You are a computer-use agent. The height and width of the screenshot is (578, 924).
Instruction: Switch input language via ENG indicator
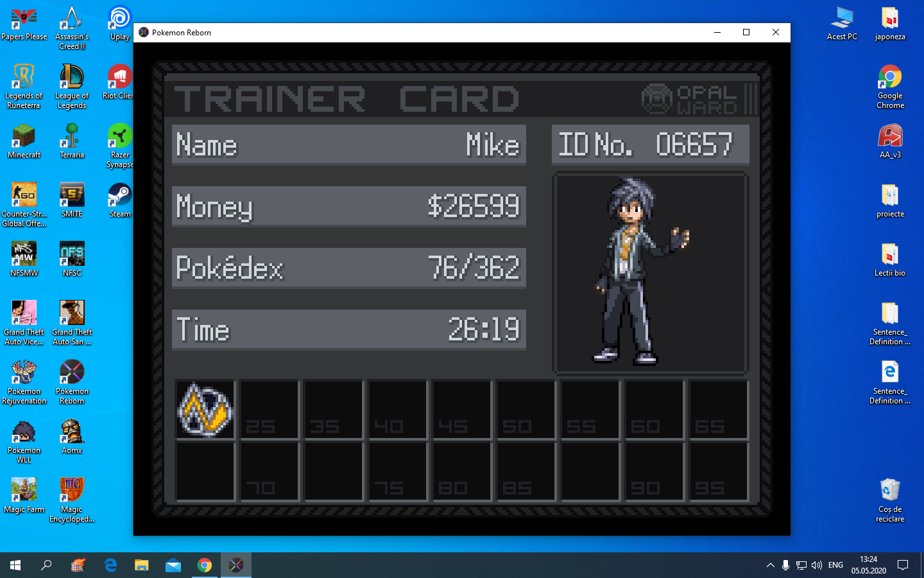tap(835, 565)
